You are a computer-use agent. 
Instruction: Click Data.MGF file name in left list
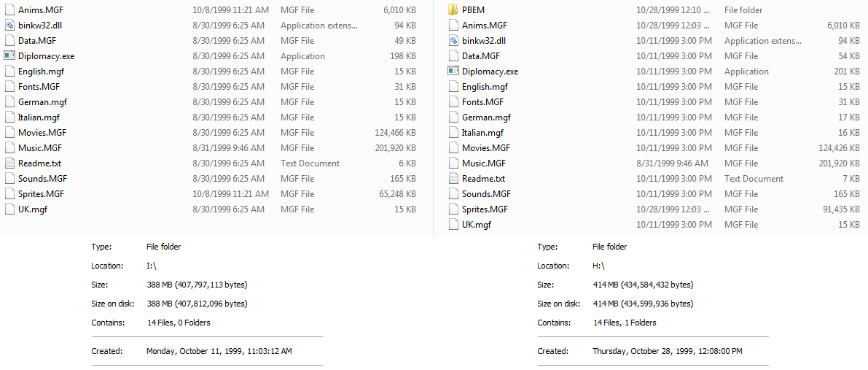tap(37, 41)
